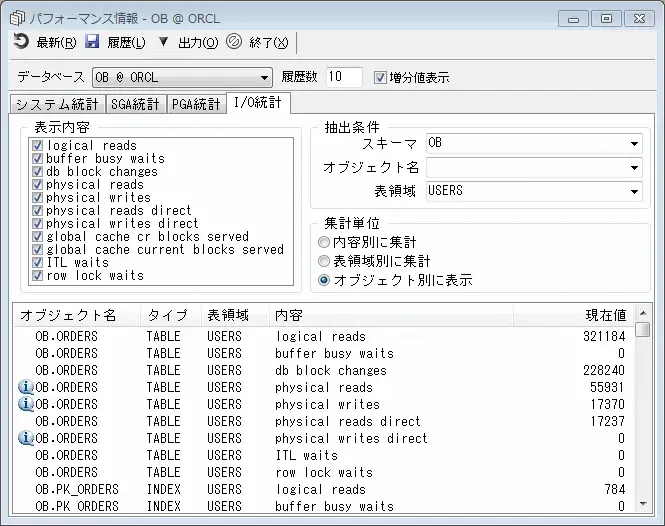Select 内容別に集計 radio button
The image size is (665, 526).
click(x=323, y=242)
